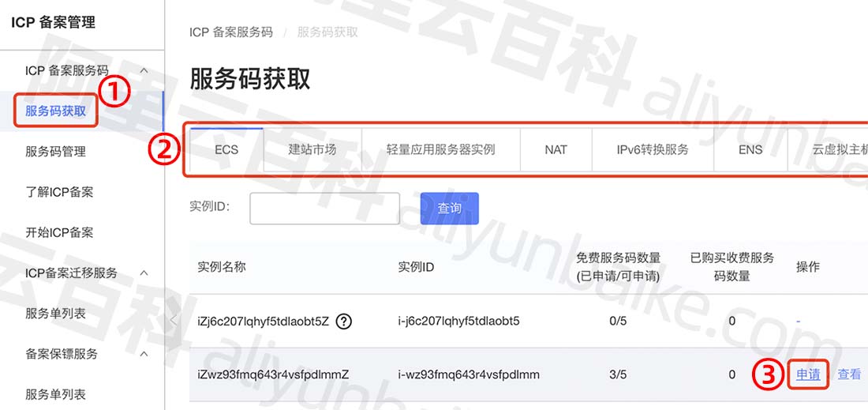
Task: Switch to the ENS tab
Action: pos(750,149)
